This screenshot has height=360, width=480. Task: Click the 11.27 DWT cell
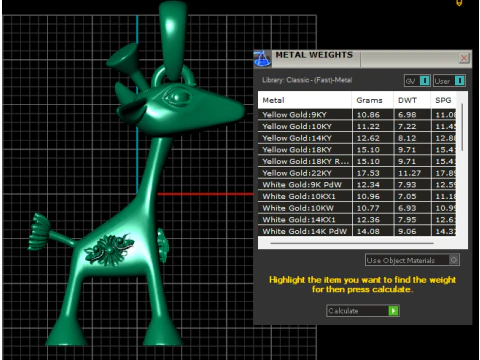pyautogui.click(x=412, y=173)
